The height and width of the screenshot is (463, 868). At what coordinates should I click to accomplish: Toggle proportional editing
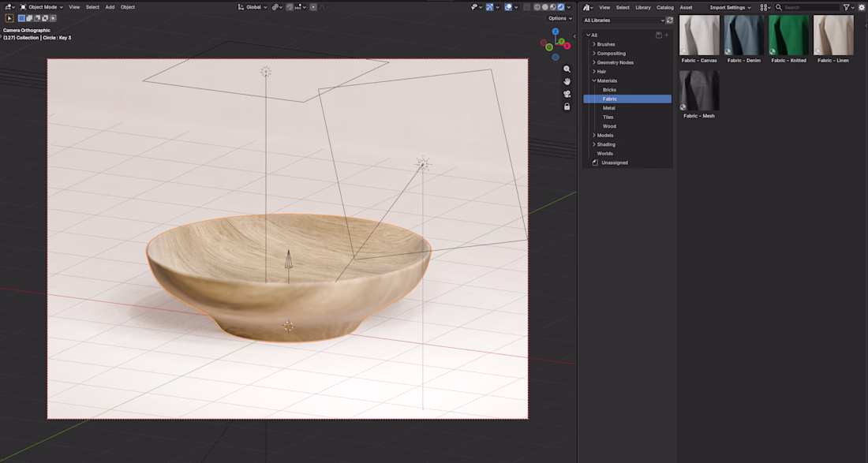(x=313, y=7)
